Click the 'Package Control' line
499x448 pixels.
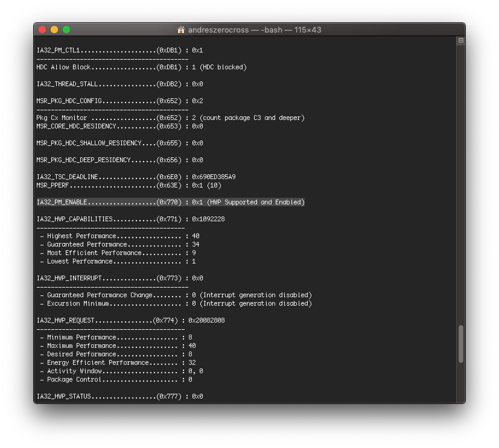[116, 379]
